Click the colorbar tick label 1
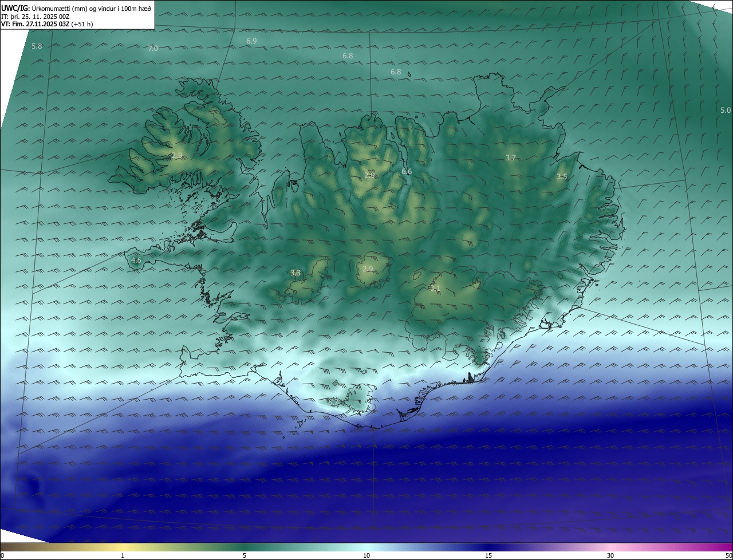The width and height of the screenshot is (733, 560). (123, 555)
